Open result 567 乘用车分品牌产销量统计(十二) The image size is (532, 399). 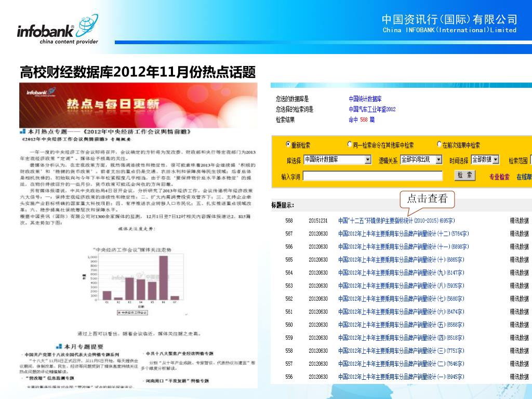403,233
